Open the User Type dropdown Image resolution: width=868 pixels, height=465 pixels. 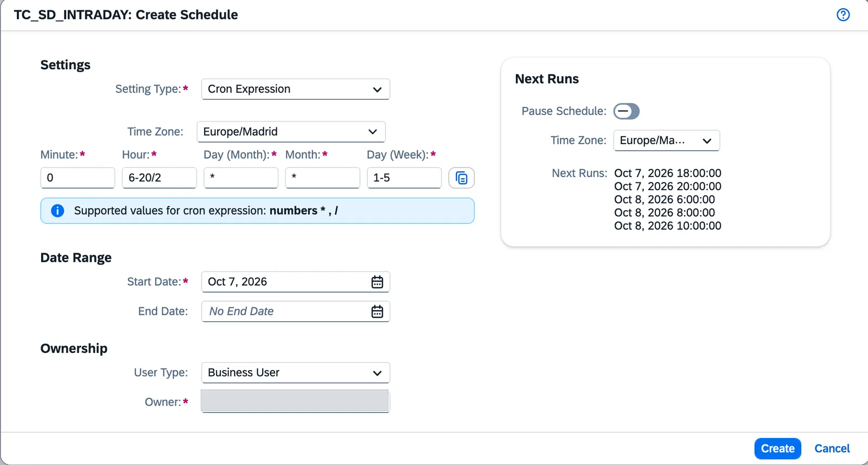[296, 373]
